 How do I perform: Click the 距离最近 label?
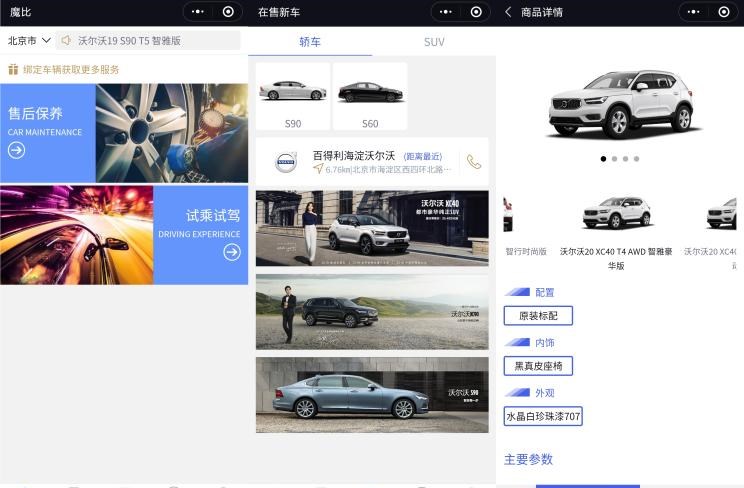tap(423, 156)
